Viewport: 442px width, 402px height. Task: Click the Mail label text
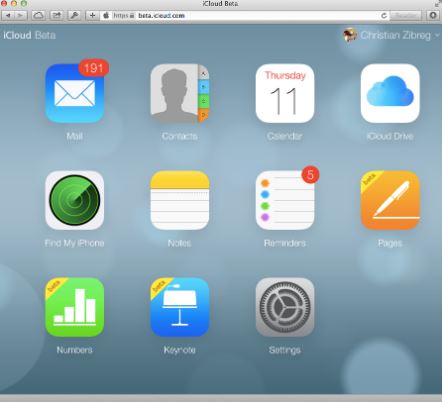(x=75, y=136)
